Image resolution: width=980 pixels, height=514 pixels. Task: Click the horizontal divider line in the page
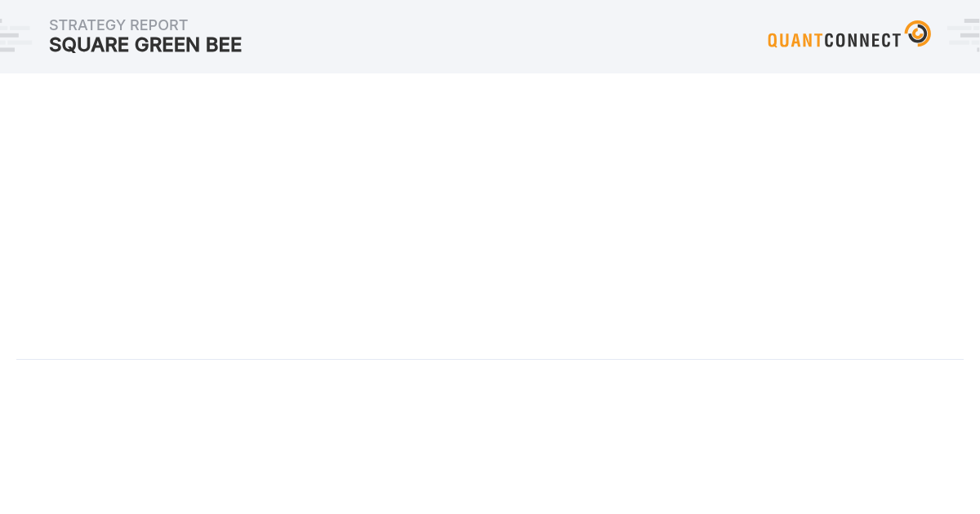[490, 359]
